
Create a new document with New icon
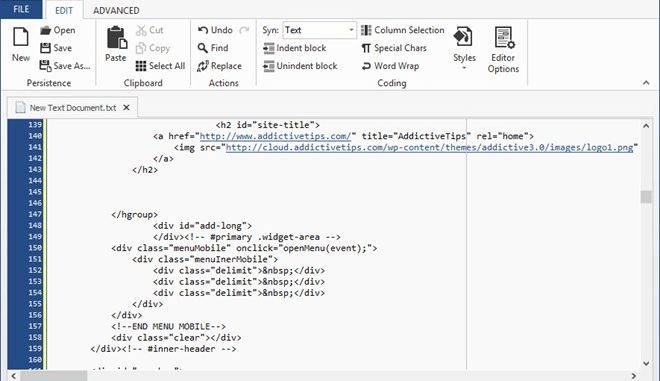point(21,45)
